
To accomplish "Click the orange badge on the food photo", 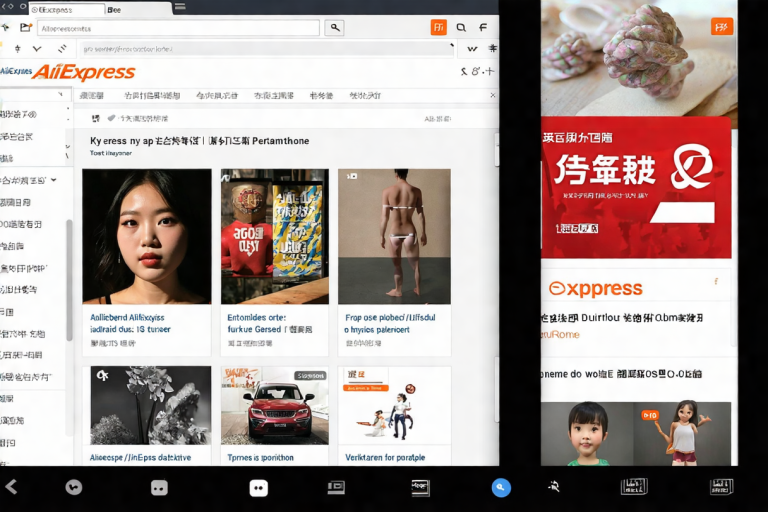I will (x=721, y=27).
